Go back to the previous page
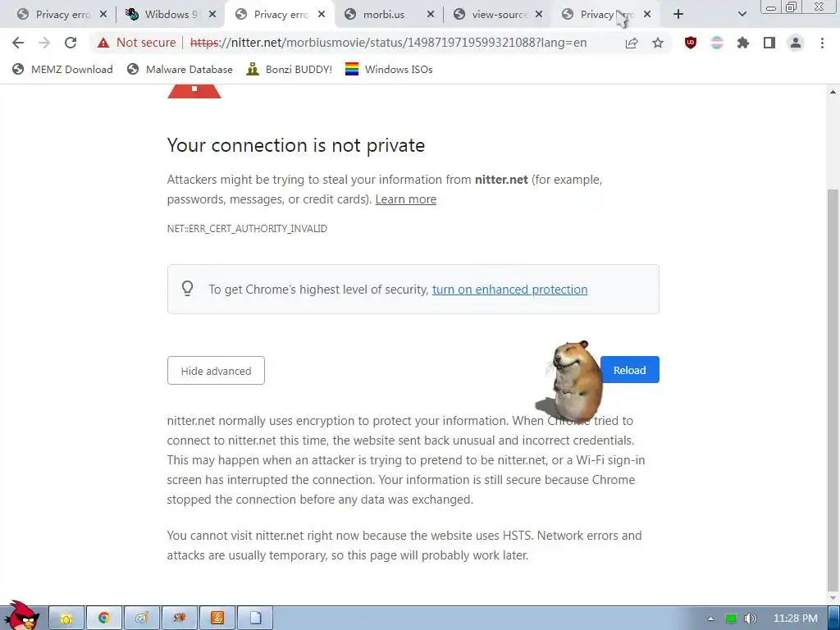 coord(18,43)
